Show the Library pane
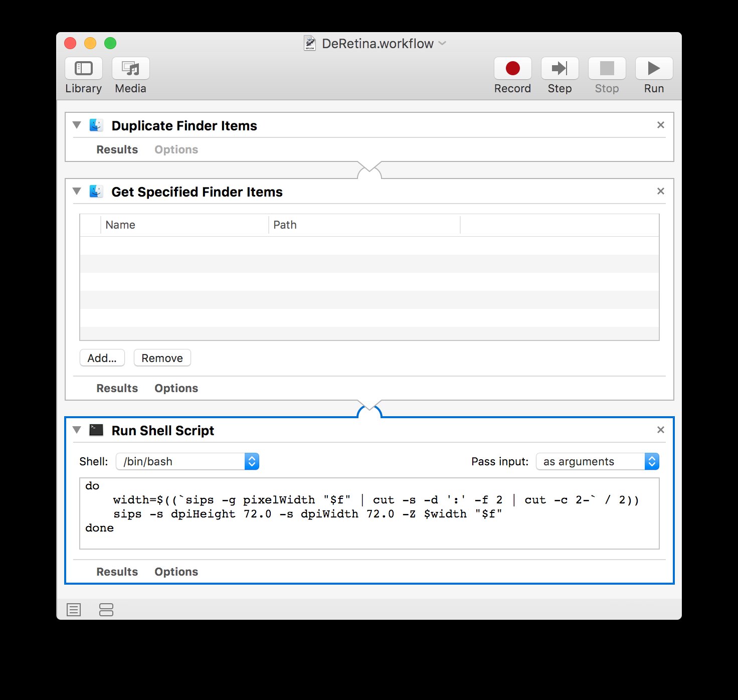Screen dimensions: 738x700 pos(84,68)
